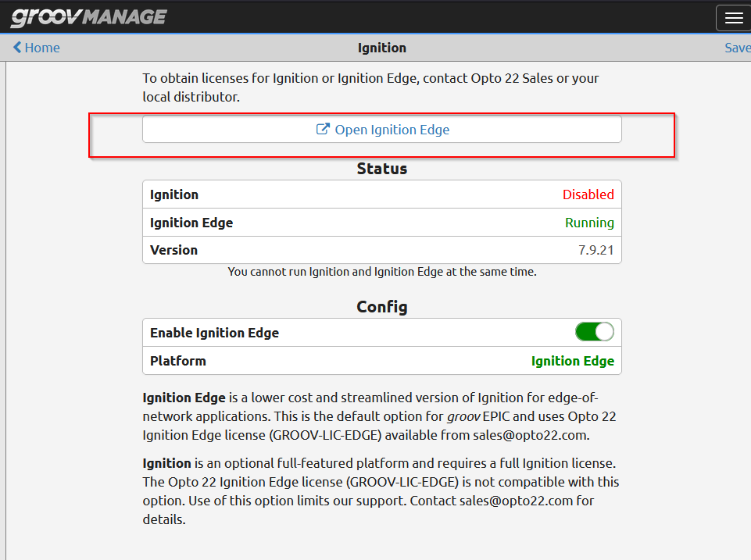Open Ignition Edge button
Image resolution: width=751 pixels, height=560 pixels.
coord(381,129)
